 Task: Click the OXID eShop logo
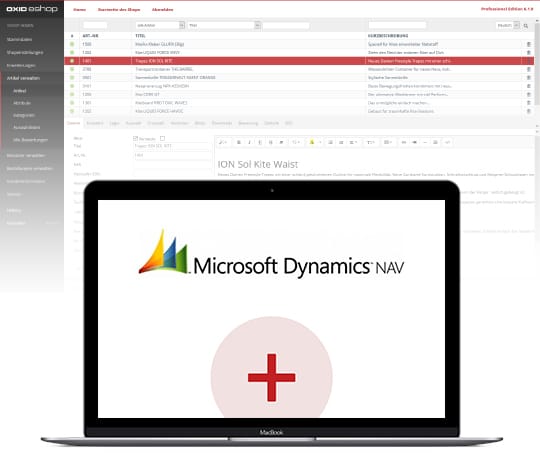32,9
